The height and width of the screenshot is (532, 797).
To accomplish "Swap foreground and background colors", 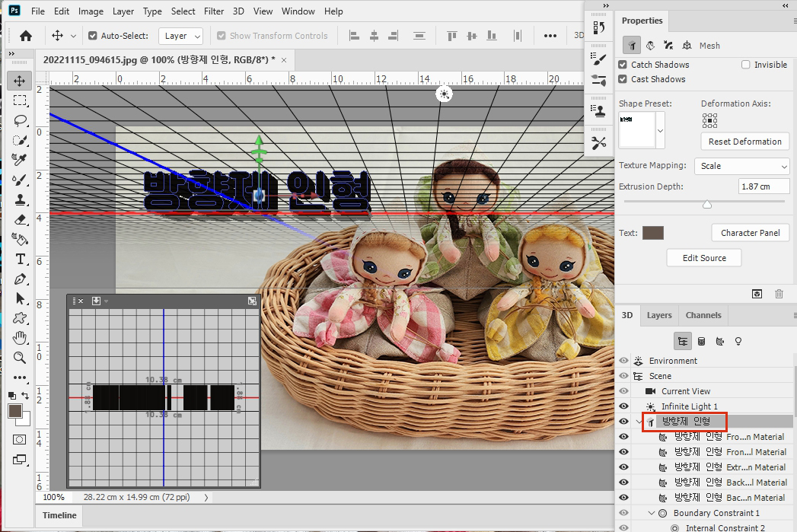I will click(25, 395).
